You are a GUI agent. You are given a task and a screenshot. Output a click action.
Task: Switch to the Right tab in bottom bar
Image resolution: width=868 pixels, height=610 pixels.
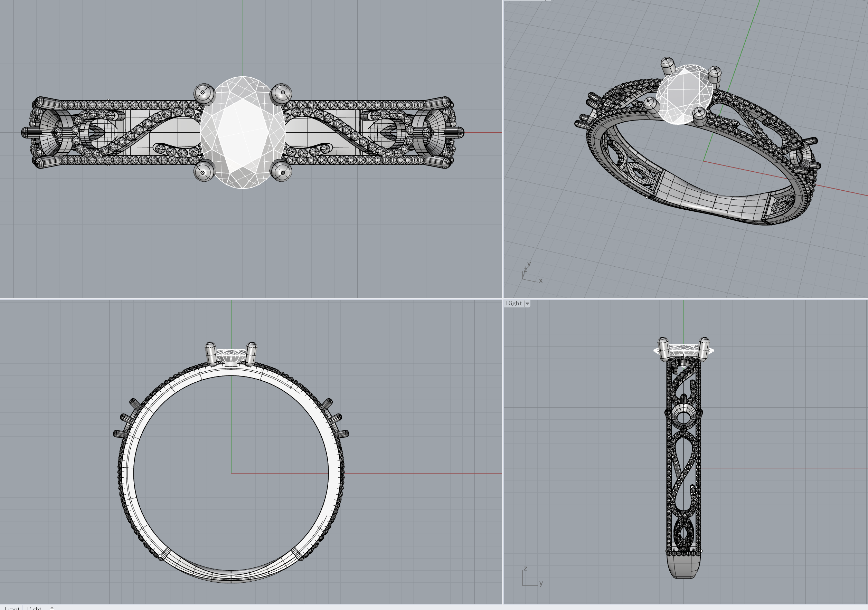tap(34, 608)
